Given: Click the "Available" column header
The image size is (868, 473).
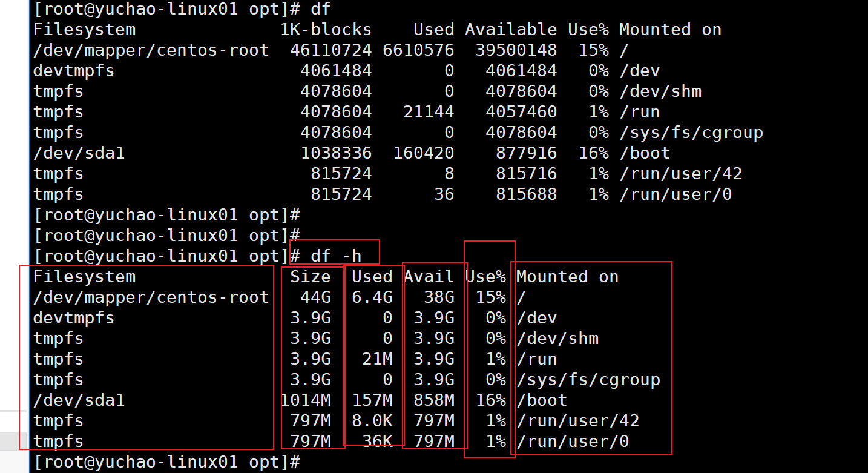Looking at the screenshot, I should point(511,30).
